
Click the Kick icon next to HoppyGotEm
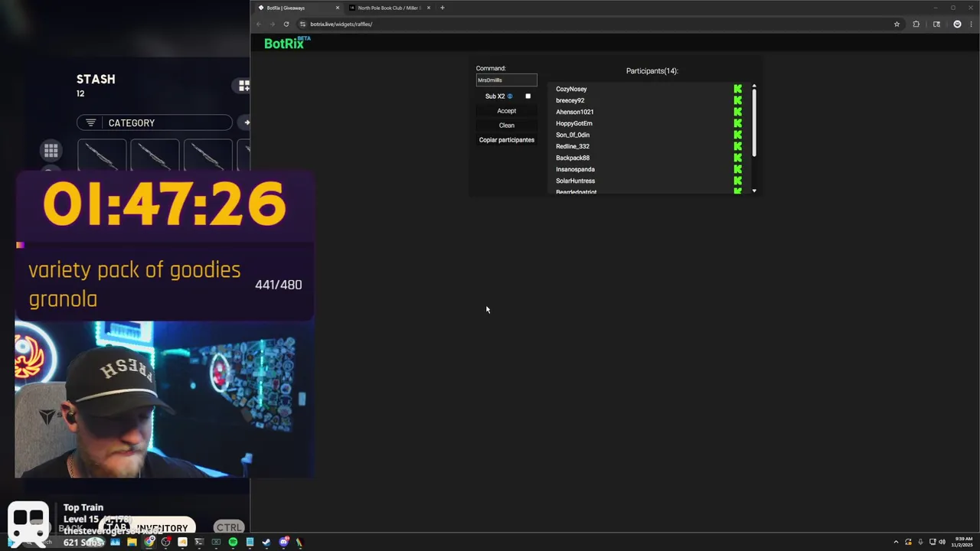(737, 123)
